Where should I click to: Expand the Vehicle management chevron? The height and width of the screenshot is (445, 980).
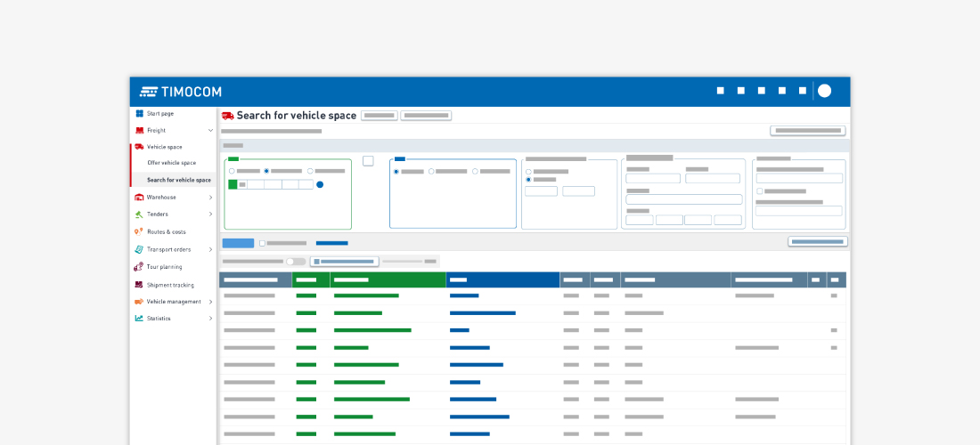[211, 301]
